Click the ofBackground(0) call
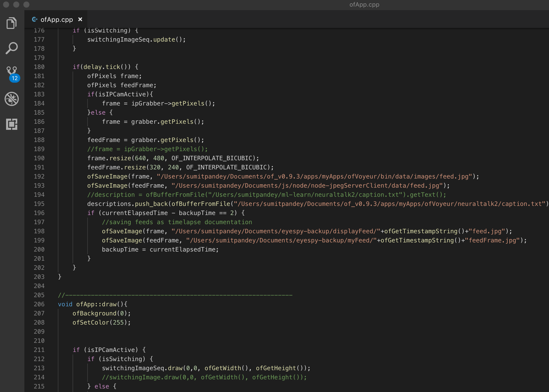The height and width of the screenshot is (392, 549). pos(101,313)
